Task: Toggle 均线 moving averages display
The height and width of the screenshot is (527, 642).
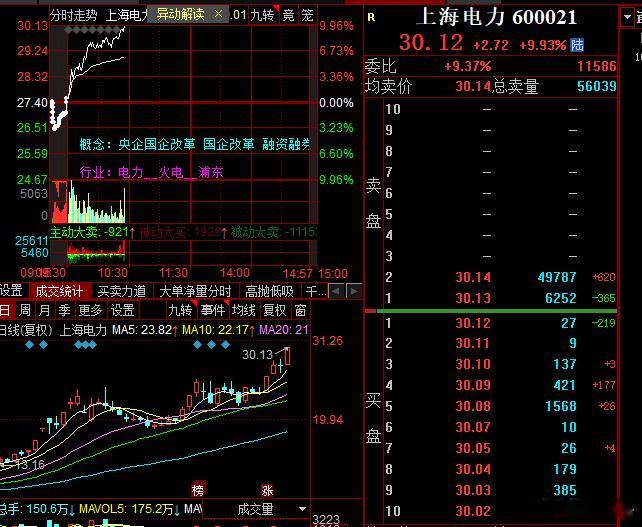Action: pyautogui.click(x=244, y=310)
